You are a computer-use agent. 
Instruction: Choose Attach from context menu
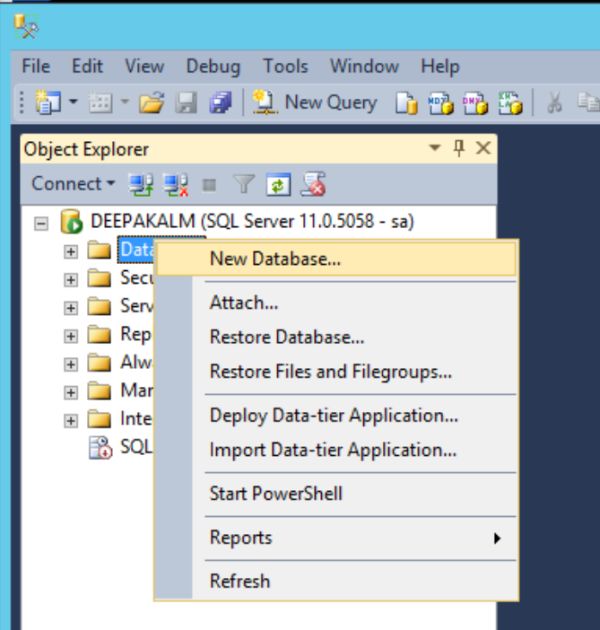coord(336,303)
